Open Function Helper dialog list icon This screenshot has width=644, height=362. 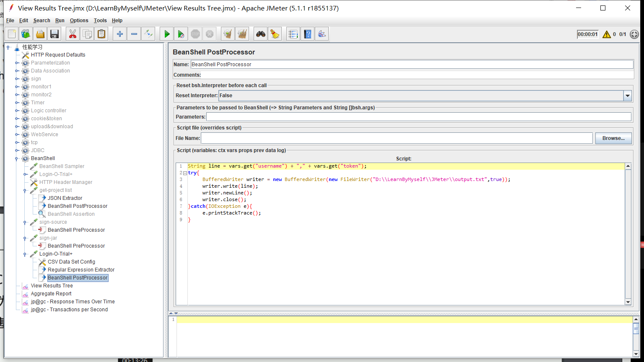293,34
